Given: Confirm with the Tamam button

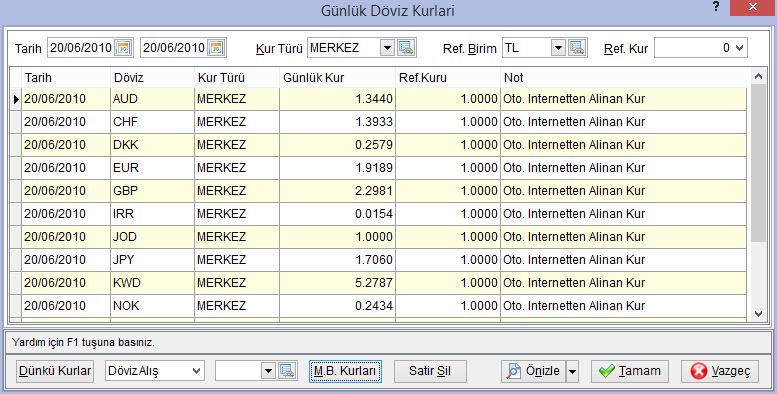Looking at the screenshot, I should click(630, 371).
